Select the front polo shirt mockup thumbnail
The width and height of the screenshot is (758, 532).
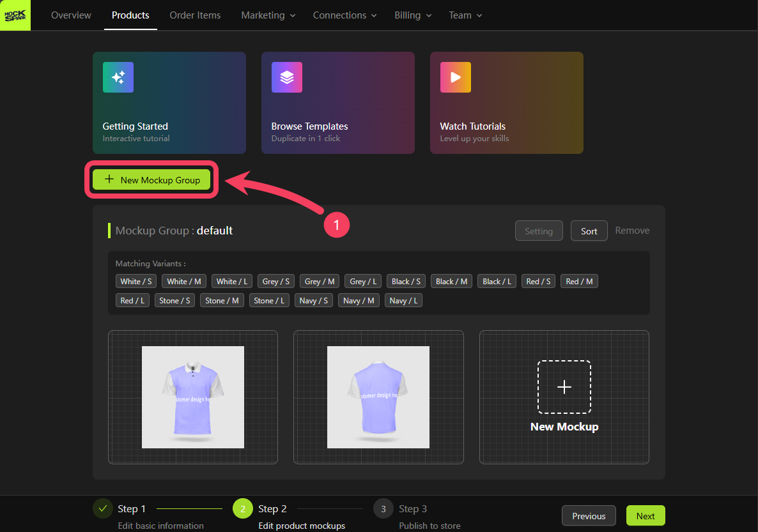pos(193,397)
